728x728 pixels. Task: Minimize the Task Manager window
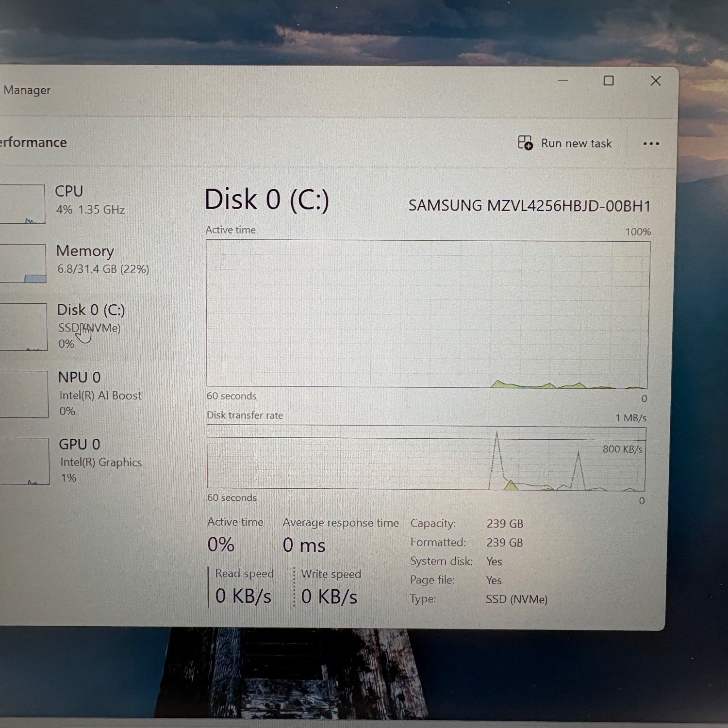562,81
